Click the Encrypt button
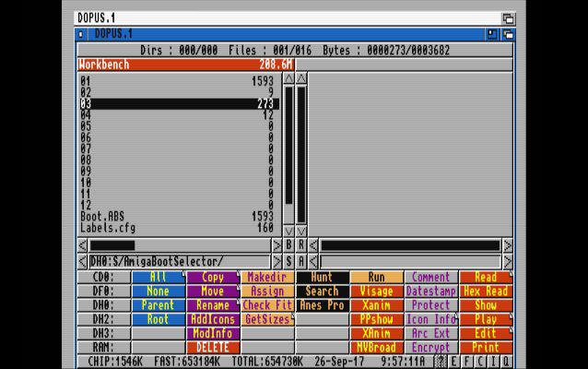 click(431, 347)
